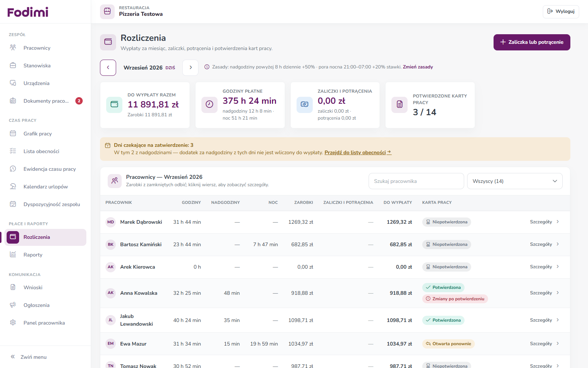
Task: Click Zaliczka lub potrącenie button
Action: tap(532, 42)
